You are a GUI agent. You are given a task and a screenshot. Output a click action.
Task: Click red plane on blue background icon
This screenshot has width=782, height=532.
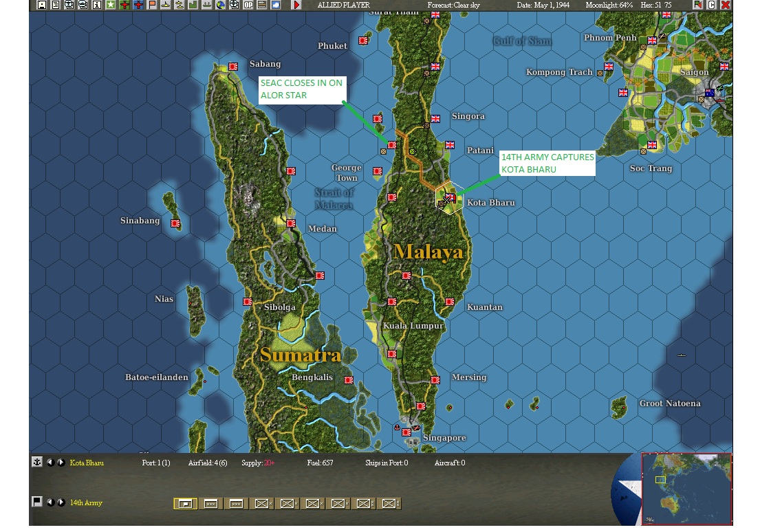pos(139,5)
